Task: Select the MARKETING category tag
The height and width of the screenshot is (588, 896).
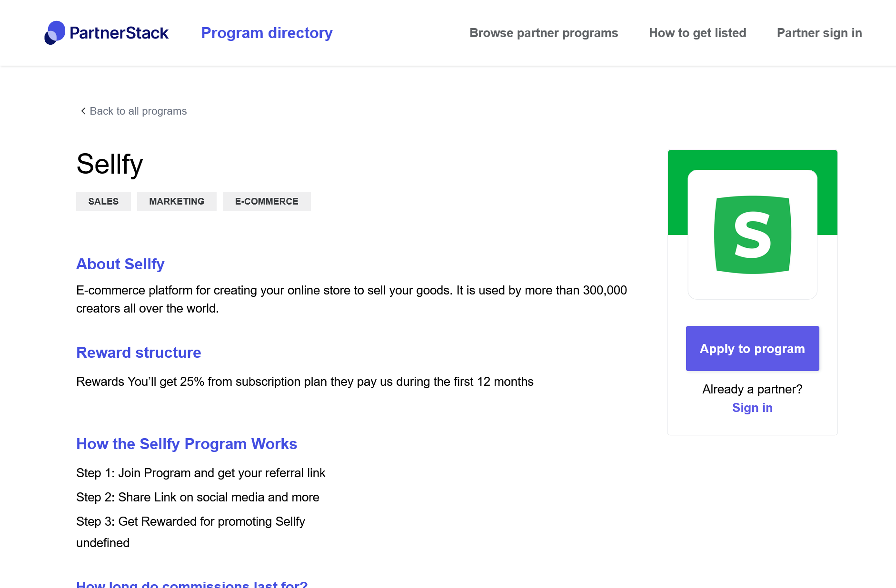Action: pos(177,201)
